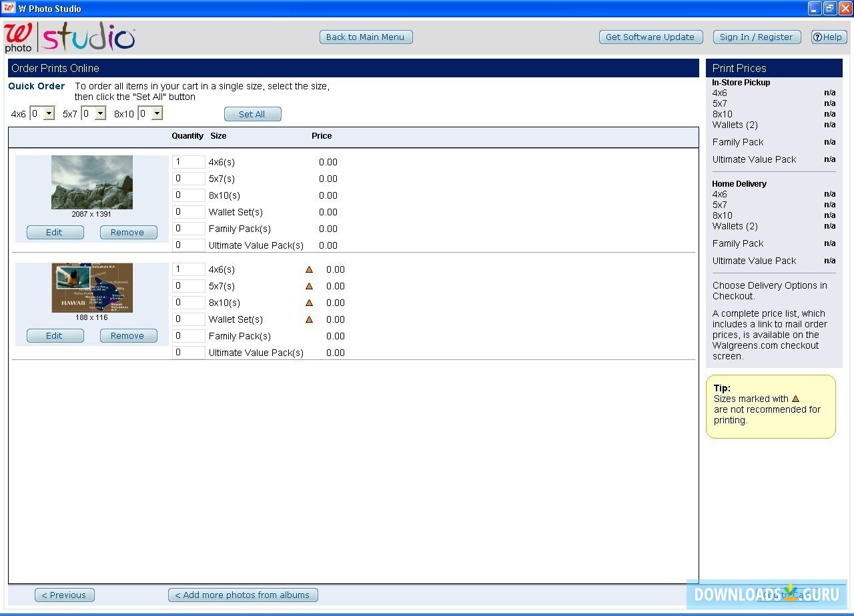854x616 pixels.
Task: Open the Quick Order 4x6 quantity dropdown
Action: [x=49, y=114]
